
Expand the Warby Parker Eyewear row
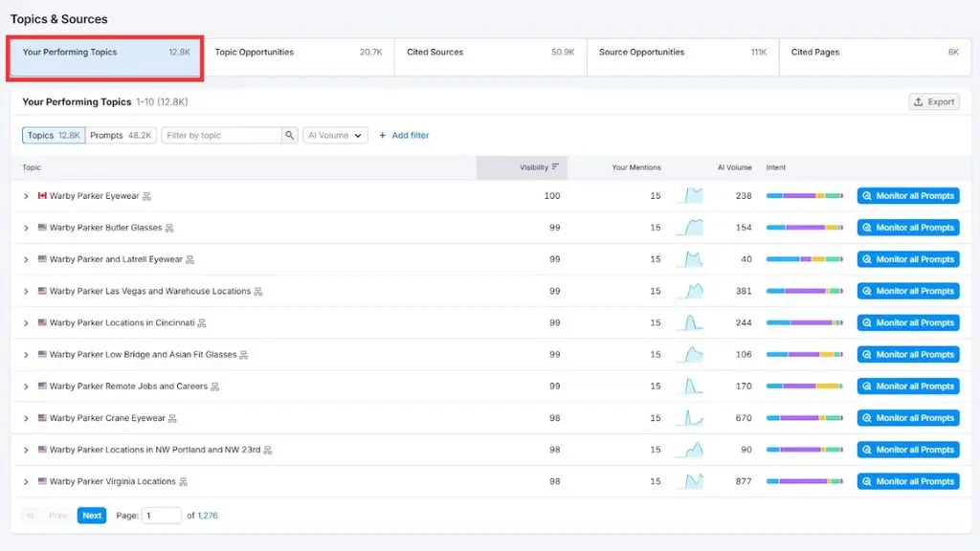pyautogui.click(x=26, y=196)
